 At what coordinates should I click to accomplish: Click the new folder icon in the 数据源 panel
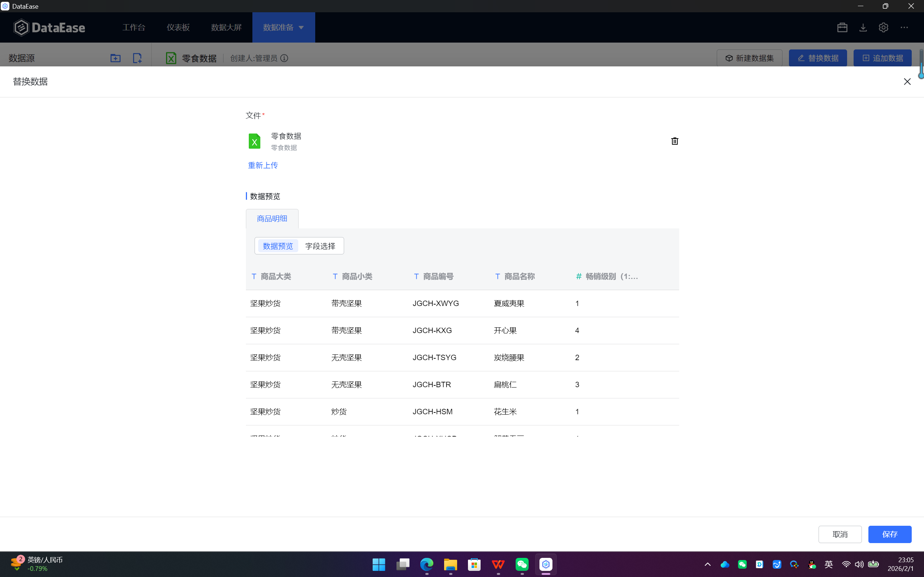coord(115,58)
